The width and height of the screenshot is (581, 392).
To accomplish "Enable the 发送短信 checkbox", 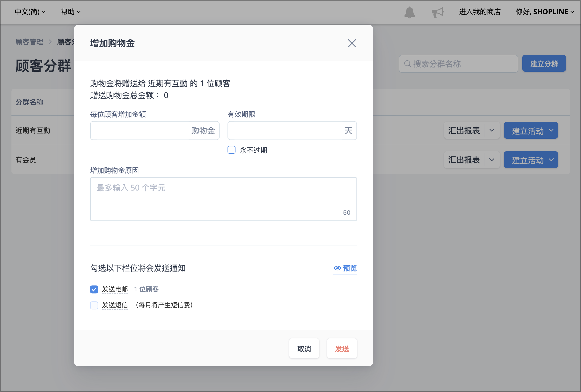I will [94, 305].
